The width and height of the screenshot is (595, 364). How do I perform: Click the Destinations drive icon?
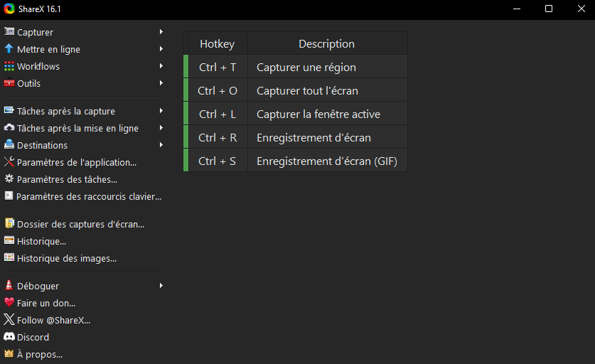coord(9,144)
